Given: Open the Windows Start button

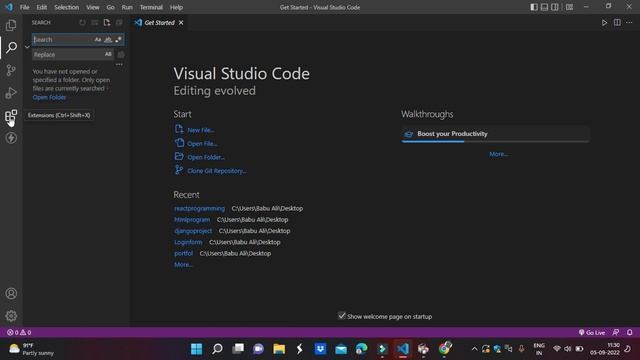Looking at the screenshot, I should (x=196, y=349).
